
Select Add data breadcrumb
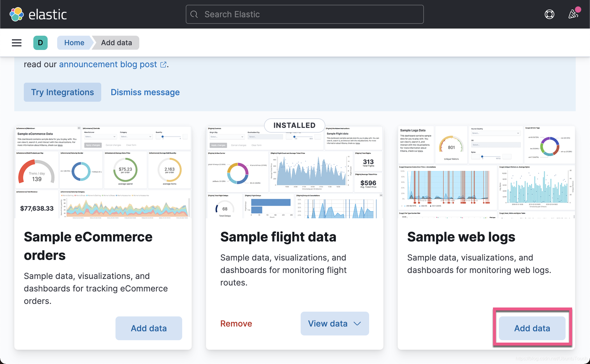pyautogui.click(x=116, y=43)
